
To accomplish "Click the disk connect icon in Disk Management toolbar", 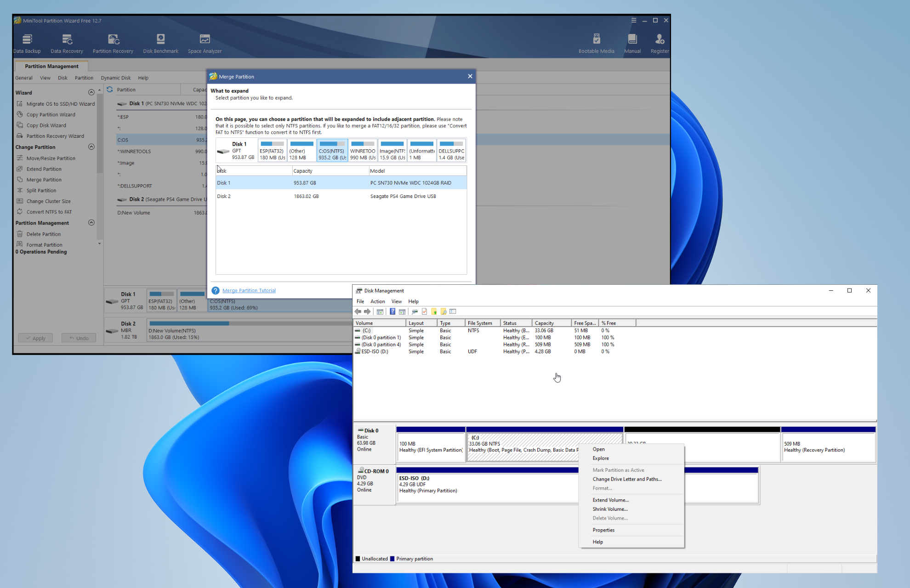I will (415, 311).
